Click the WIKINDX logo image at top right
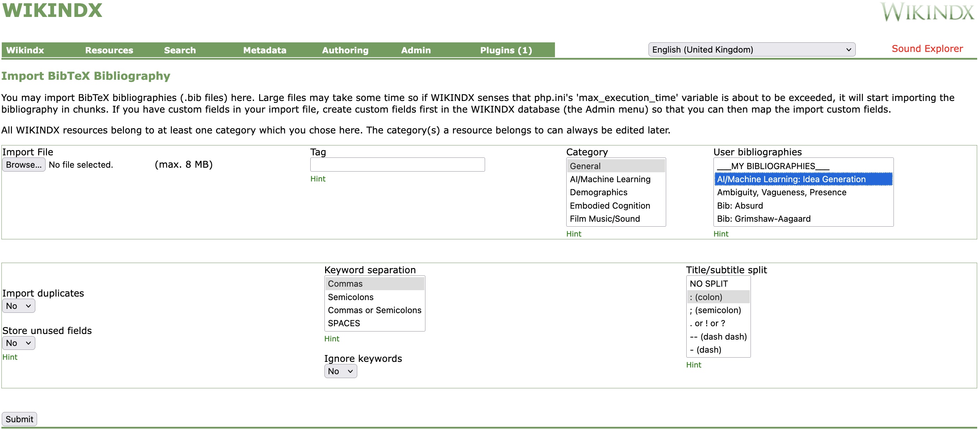 click(927, 12)
